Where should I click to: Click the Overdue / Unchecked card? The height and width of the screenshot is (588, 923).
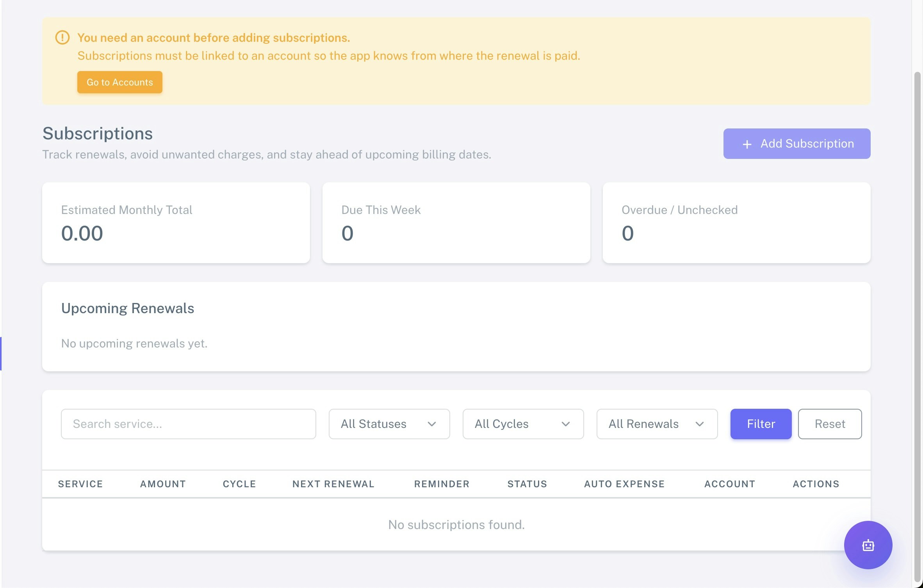[736, 223]
